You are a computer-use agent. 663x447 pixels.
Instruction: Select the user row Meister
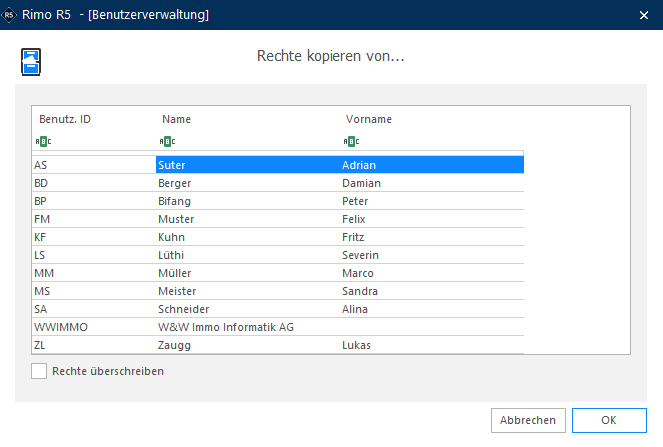278,291
